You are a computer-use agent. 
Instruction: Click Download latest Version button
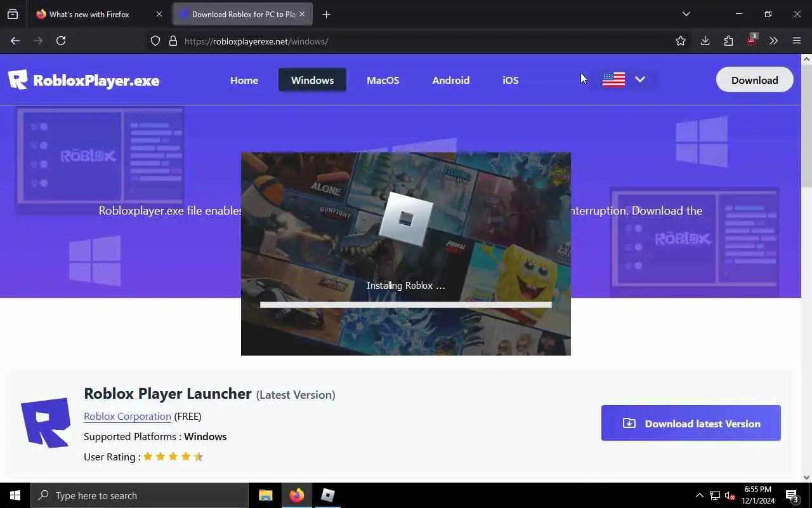691,423
